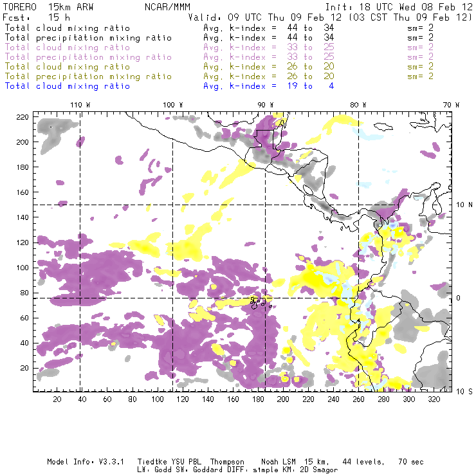Select the "Tiedtke" scheme label in footer
476x476 pixels.
coord(152,462)
